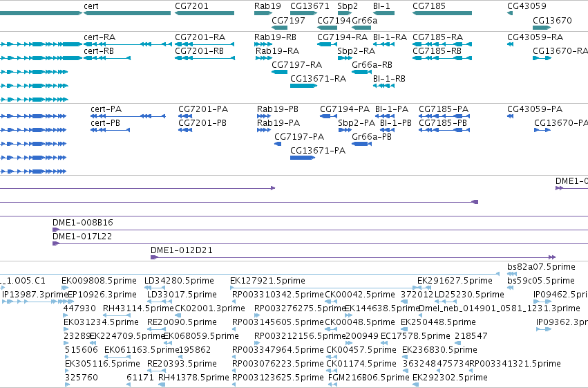Click EST bs82a07.5prime
This screenshot has height=388, width=588.
click(x=541, y=267)
